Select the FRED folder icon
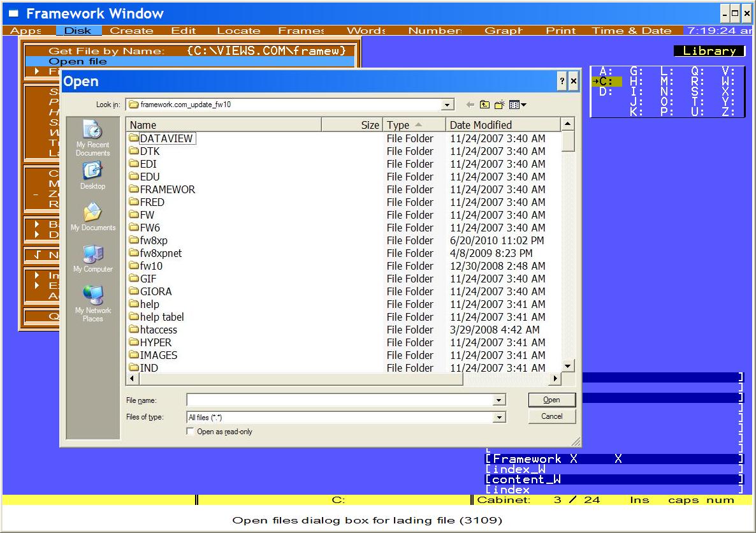The height and width of the screenshot is (533, 756). point(134,202)
